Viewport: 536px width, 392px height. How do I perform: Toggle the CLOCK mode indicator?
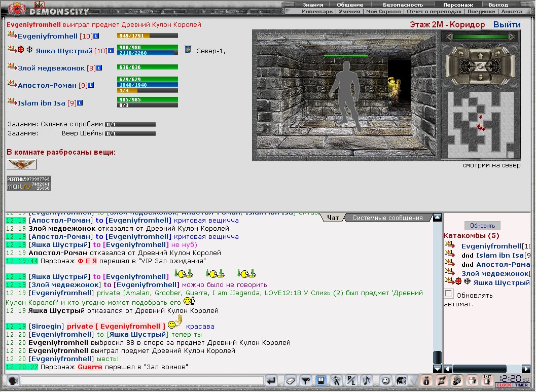504,385
